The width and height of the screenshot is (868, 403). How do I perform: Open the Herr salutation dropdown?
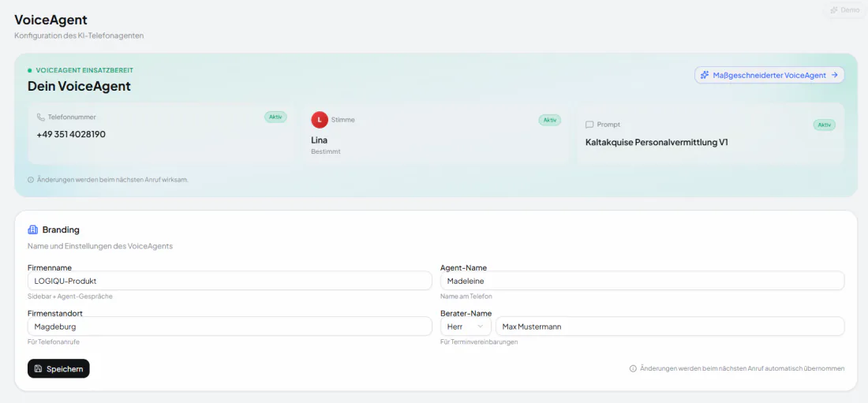[466, 327]
